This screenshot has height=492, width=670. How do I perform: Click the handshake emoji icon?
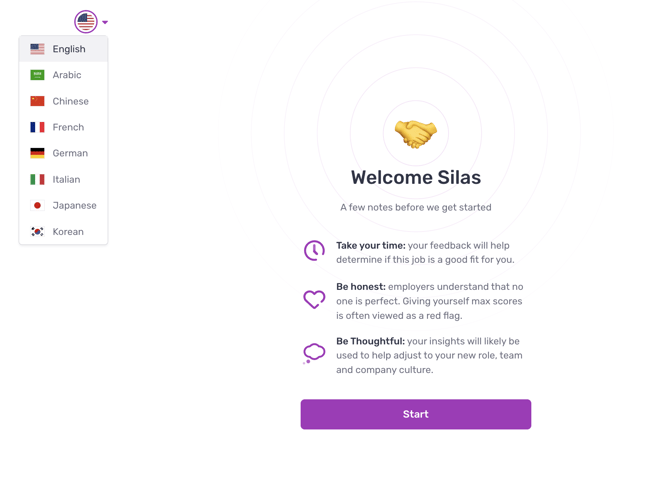415,133
